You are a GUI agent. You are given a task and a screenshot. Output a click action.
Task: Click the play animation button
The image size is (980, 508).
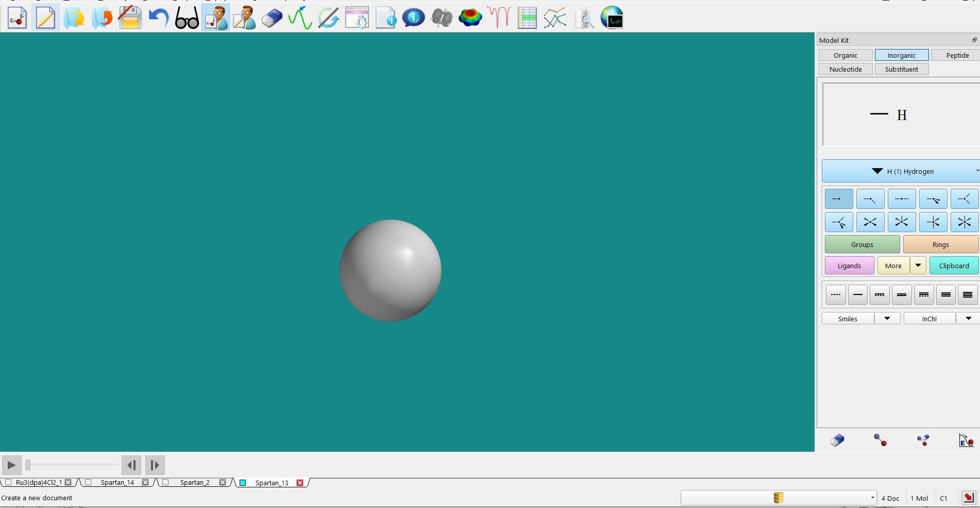11,465
